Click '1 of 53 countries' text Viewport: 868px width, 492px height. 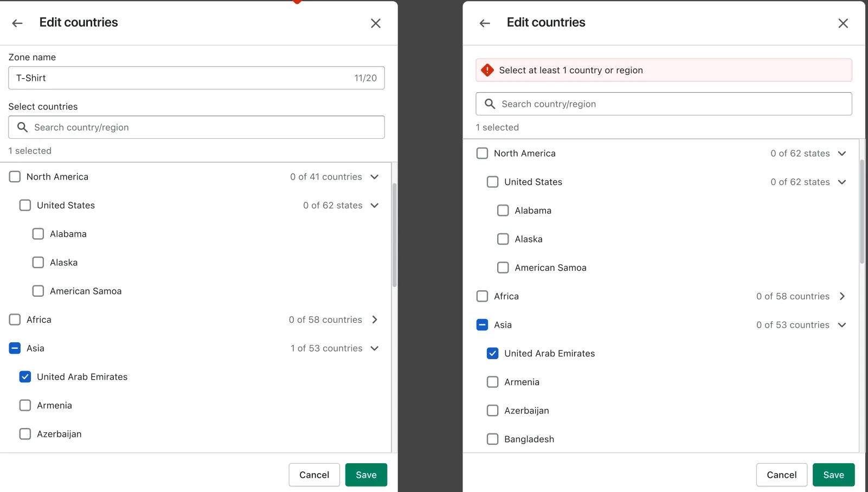point(326,348)
